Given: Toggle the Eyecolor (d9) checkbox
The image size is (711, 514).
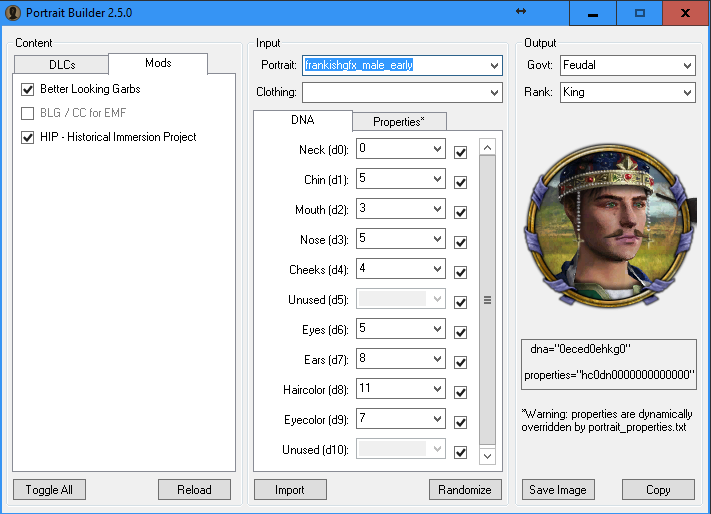Looking at the screenshot, I should [461, 422].
